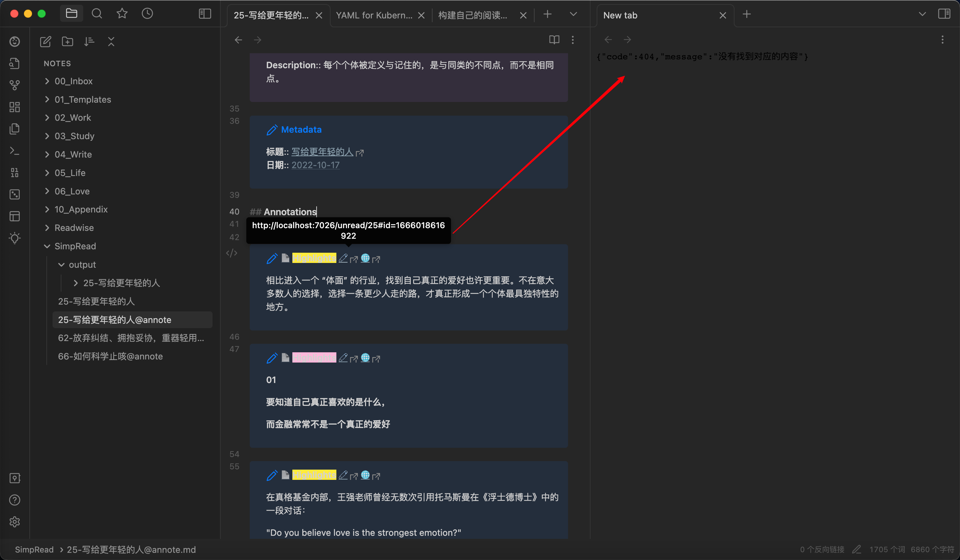The height and width of the screenshot is (560, 960).
Task: Collapse the output subfolder
Action: 82,264
